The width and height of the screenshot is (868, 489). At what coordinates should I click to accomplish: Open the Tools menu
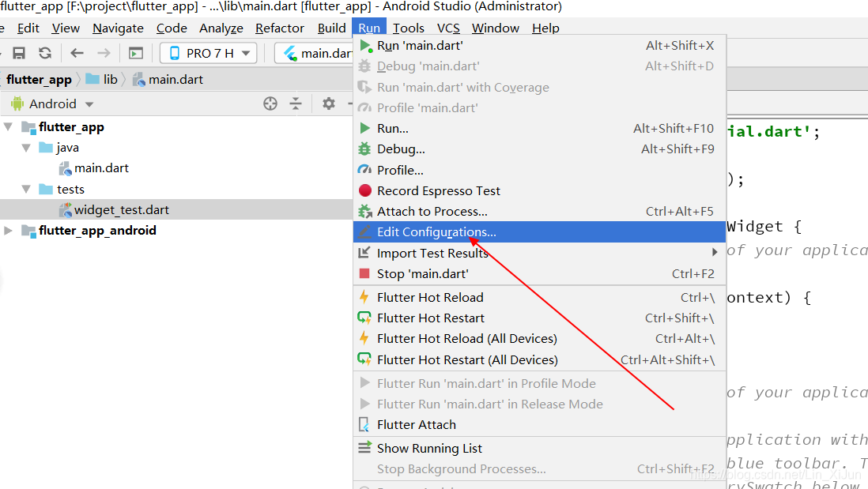coord(409,28)
